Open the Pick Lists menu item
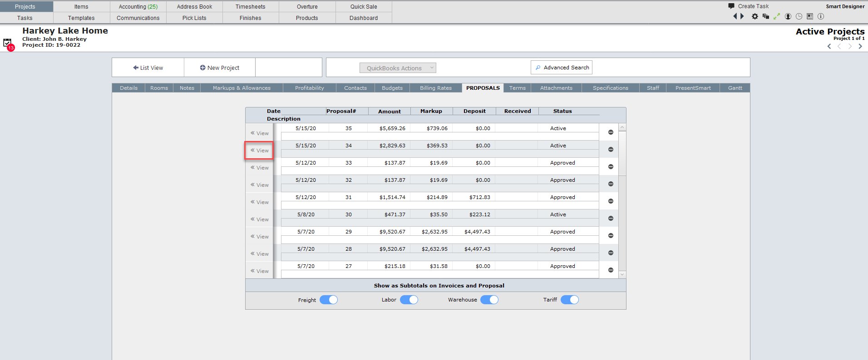868x360 pixels. [x=194, y=18]
